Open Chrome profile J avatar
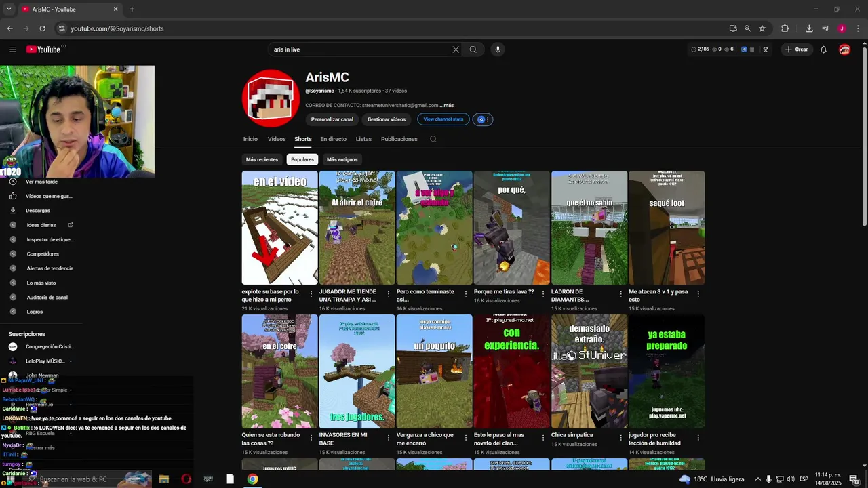The image size is (868, 488). (x=842, y=28)
